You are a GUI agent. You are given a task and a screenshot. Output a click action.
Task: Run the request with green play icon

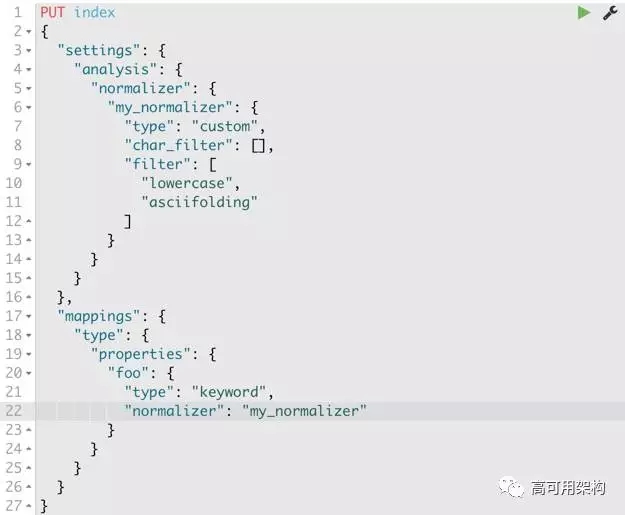[x=584, y=12]
